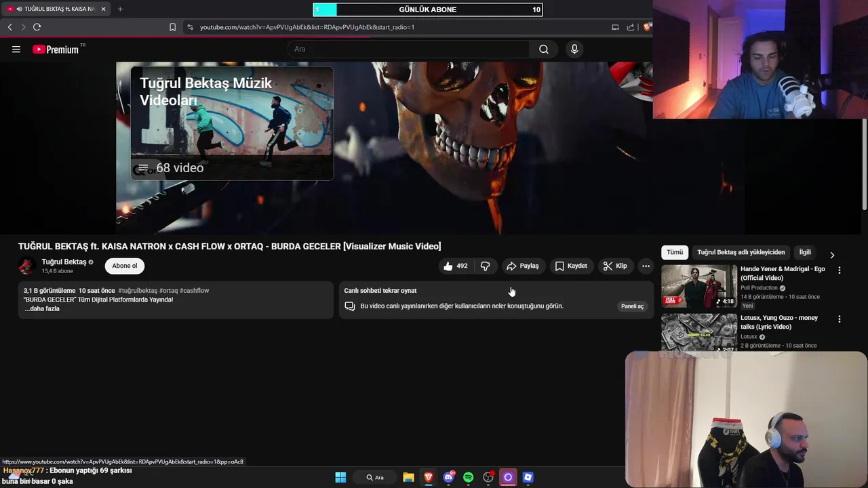Screen dimensions: 868x488
Task: Reload the page with refresh icon
Action: point(37,27)
